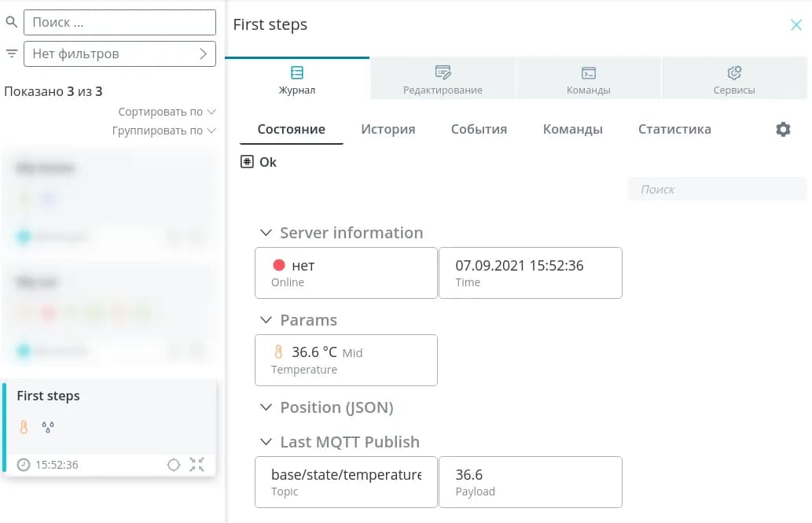Screen dimensions: 812x523
Task: Open journal settings gear icon
Action: 783,130
